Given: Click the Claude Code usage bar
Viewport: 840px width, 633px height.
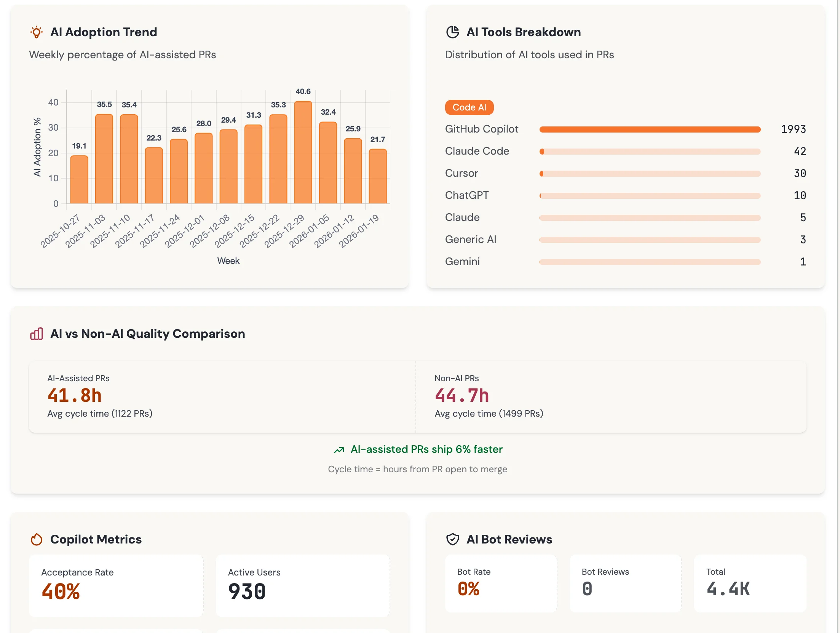Looking at the screenshot, I should point(650,152).
